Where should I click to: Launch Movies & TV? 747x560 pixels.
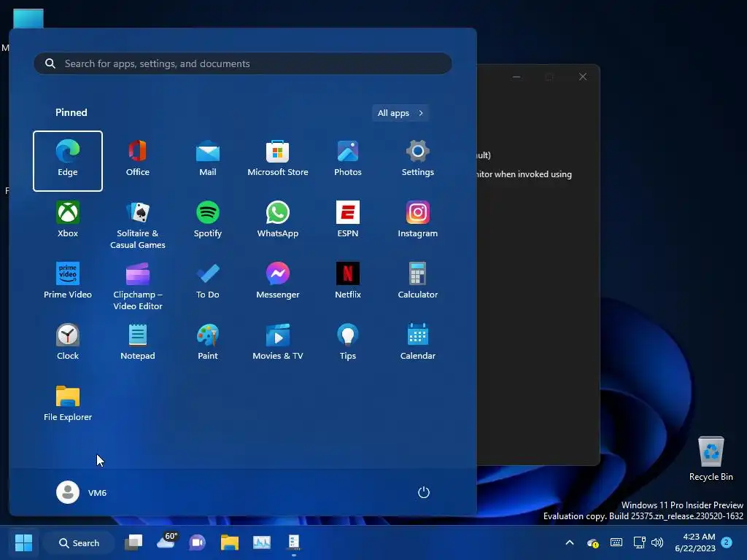tap(278, 343)
